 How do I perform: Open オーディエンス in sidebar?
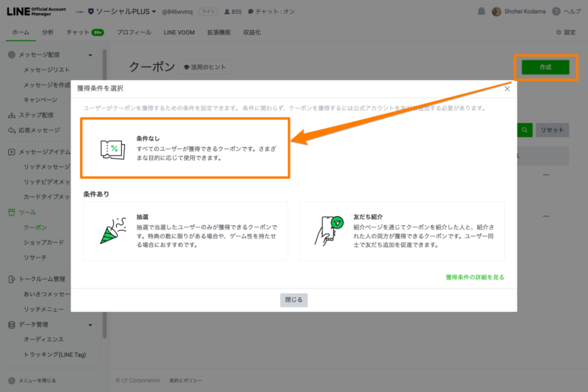(x=43, y=340)
